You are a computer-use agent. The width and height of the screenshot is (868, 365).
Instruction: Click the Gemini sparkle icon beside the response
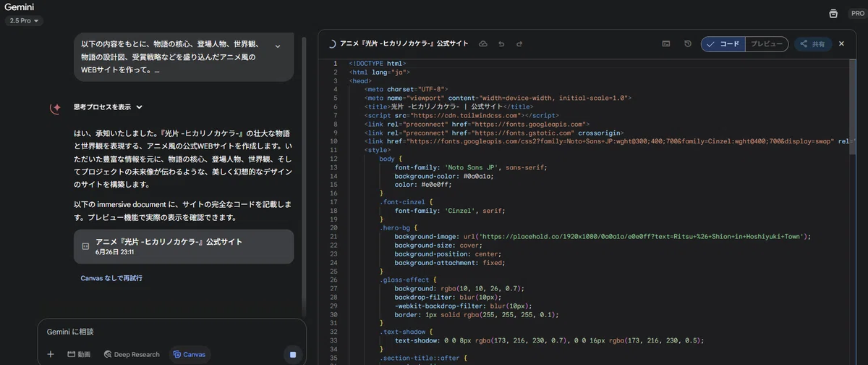tap(55, 108)
